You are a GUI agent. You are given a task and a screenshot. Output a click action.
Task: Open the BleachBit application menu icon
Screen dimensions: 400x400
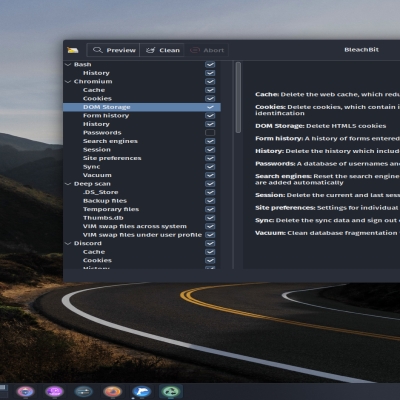coord(73,50)
